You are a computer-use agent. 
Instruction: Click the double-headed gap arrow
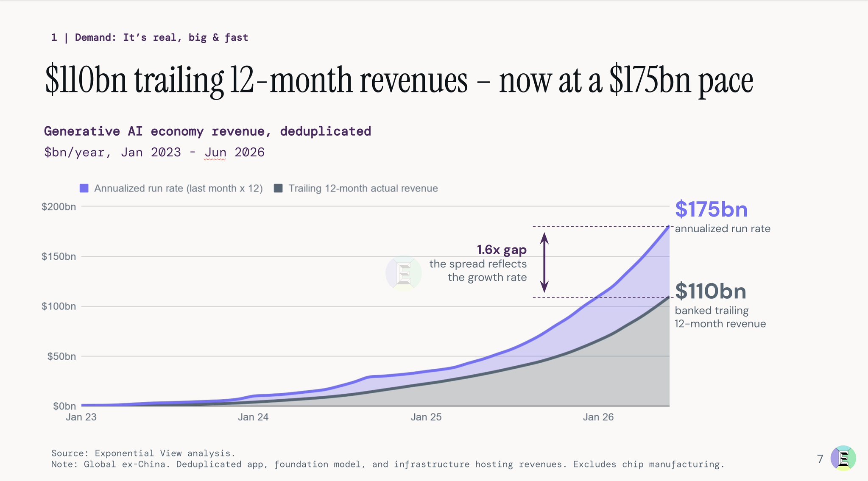(544, 262)
